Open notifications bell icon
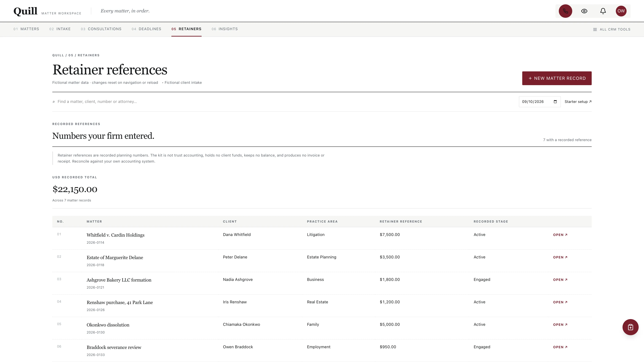The height and width of the screenshot is (362, 644). [603, 11]
